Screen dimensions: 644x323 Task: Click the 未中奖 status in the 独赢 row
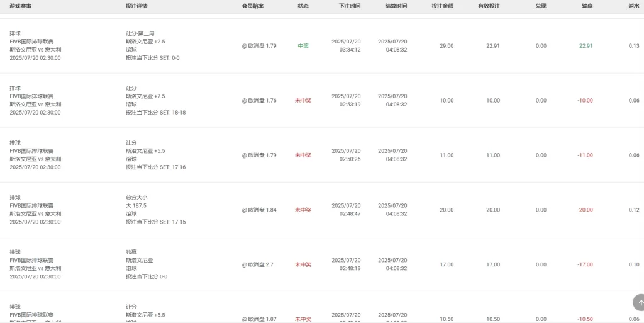coord(303,264)
